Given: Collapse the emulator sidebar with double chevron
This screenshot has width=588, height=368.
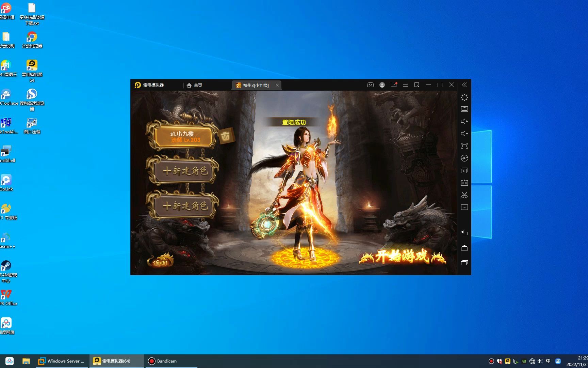Looking at the screenshot, I should 464,85.
